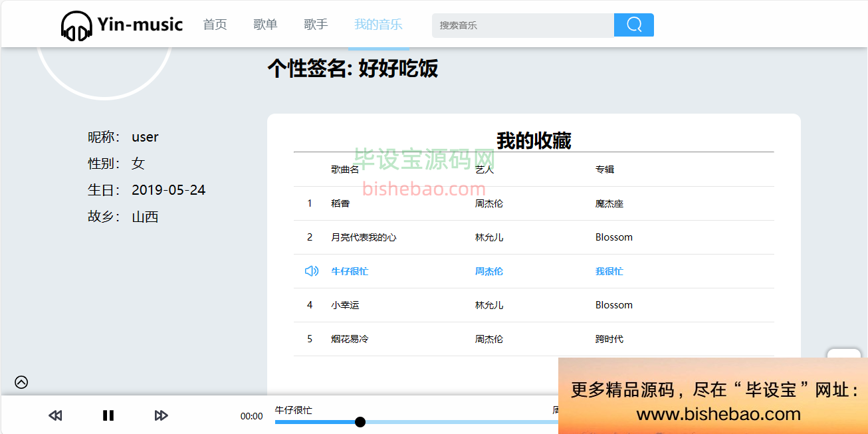Go to the 歌单 tab
The height and width of the screenshot is (434, 868).
coord(265,25)
